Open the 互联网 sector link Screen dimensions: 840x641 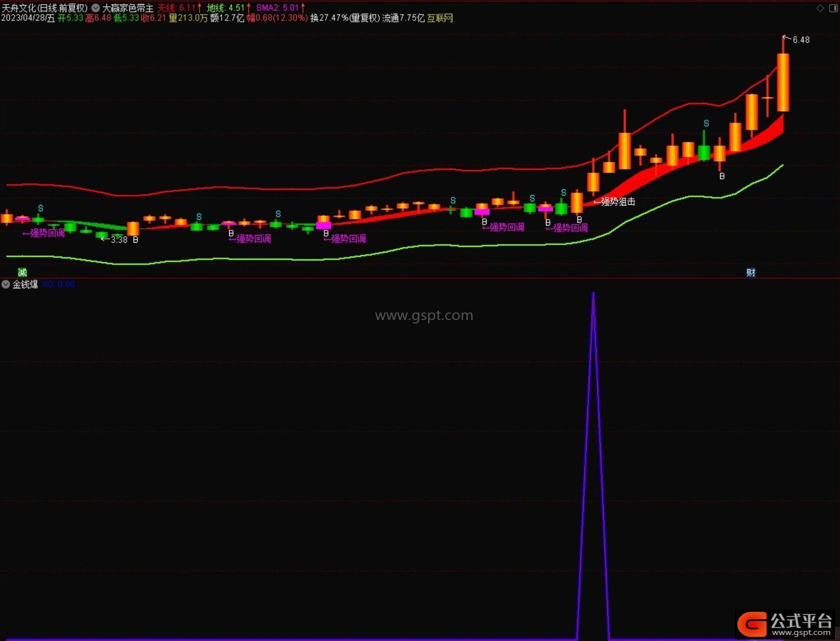point(440,18)
